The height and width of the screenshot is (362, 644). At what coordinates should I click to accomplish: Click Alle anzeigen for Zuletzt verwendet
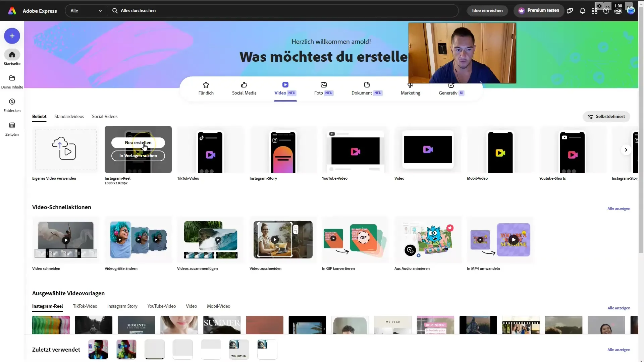[619, 350]
